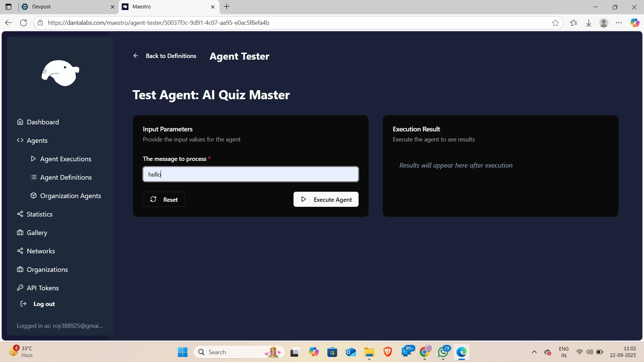Open Organization Agents page
The height and width of the screenshot is (362, 644).
click(70, 196)
